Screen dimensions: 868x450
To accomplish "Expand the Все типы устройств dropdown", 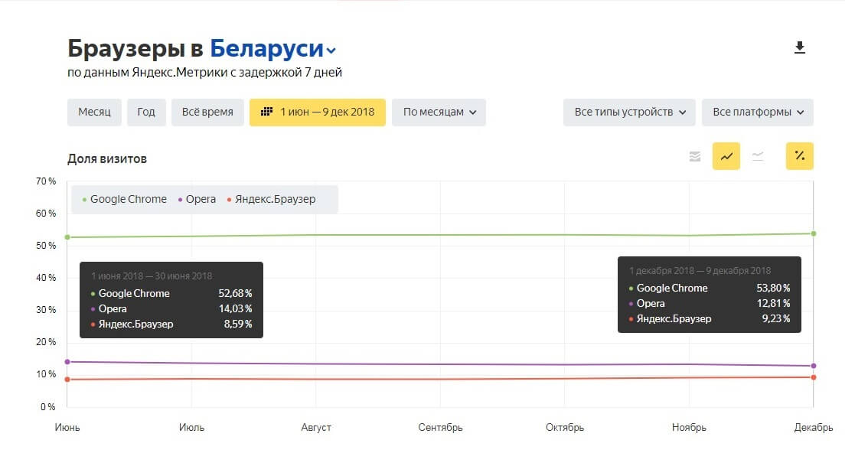I will pos(628,111).
